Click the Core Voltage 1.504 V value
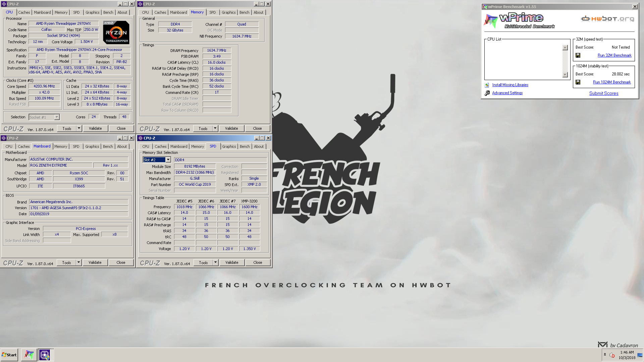 [x=87, y=42]
